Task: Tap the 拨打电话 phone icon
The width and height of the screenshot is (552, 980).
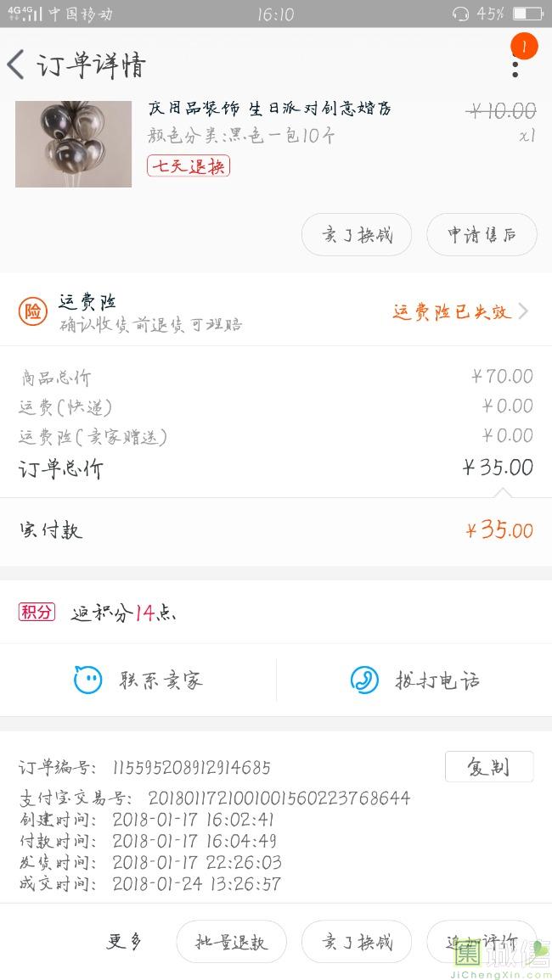Action: click(364, 680)
